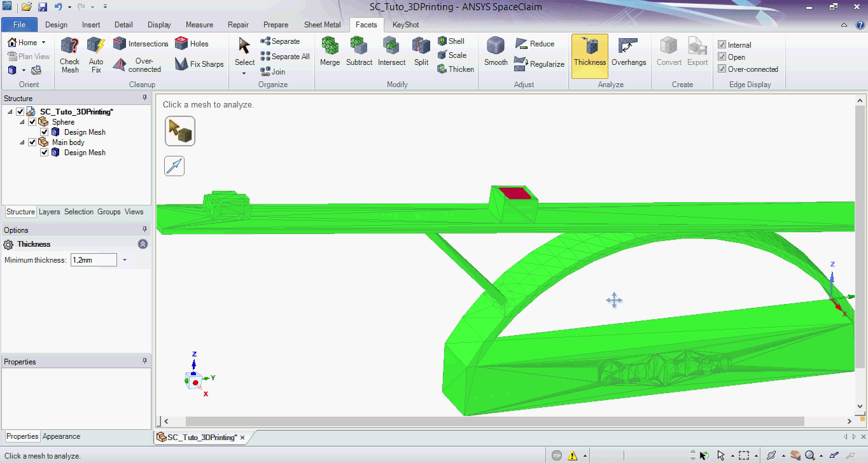The height and width of the screenshot is (463, 868).
Task: Collapse the Thickness options section
Action: point(143,244)
